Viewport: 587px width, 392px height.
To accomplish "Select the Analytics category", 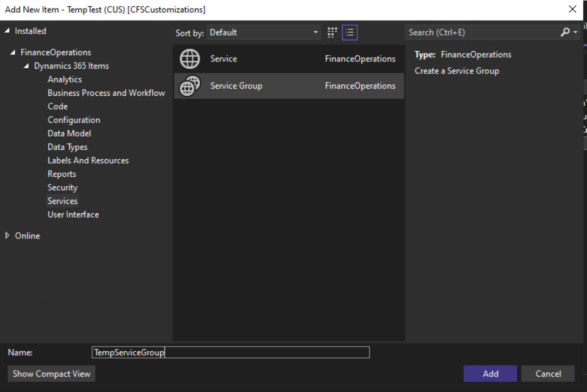I will pyautogui.click(x=64, y=80).
